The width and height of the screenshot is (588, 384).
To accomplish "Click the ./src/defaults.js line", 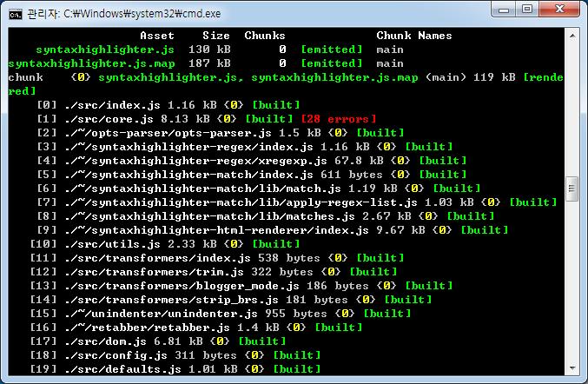I will point(175,369).
